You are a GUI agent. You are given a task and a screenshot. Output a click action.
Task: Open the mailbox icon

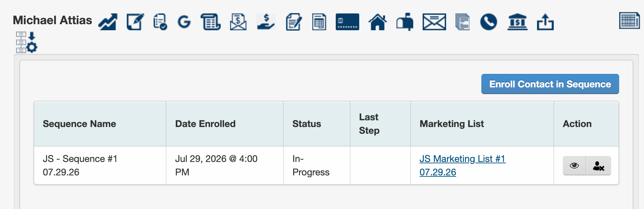pyautogui.click(x=405, y=22)
